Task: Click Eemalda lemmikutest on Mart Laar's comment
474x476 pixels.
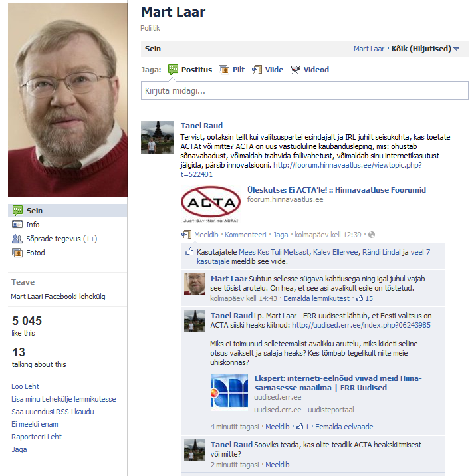Action: pos(316,298)
